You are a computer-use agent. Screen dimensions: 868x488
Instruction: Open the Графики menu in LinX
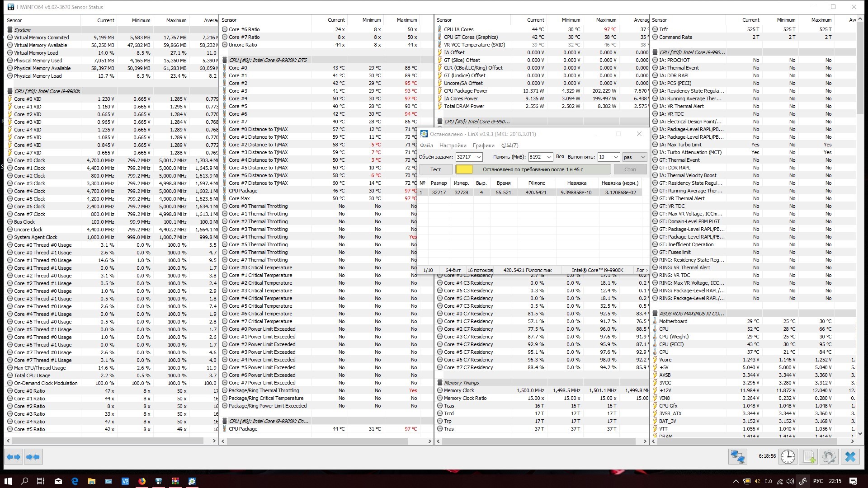[483, 145]
